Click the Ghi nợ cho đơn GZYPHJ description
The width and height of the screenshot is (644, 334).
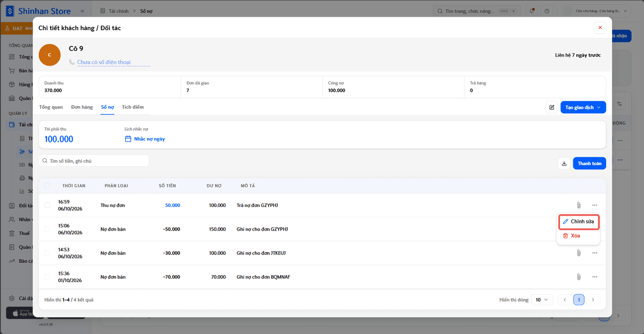(x=262, y=229)
